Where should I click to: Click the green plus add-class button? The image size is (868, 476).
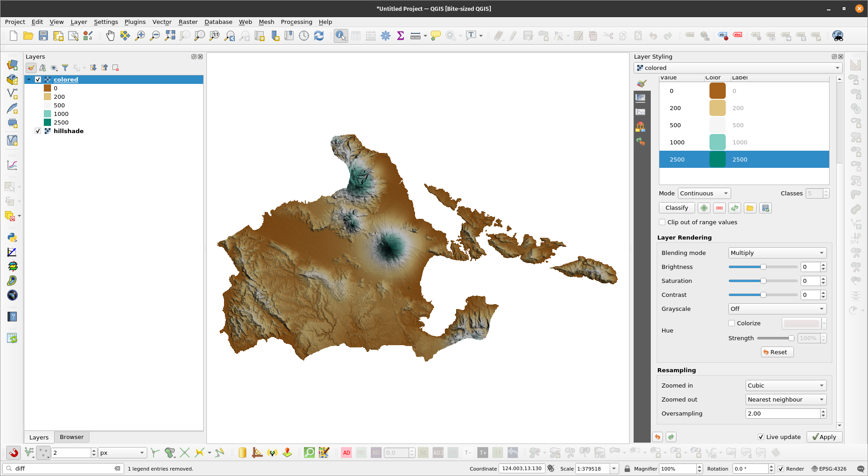coord(704,208)
